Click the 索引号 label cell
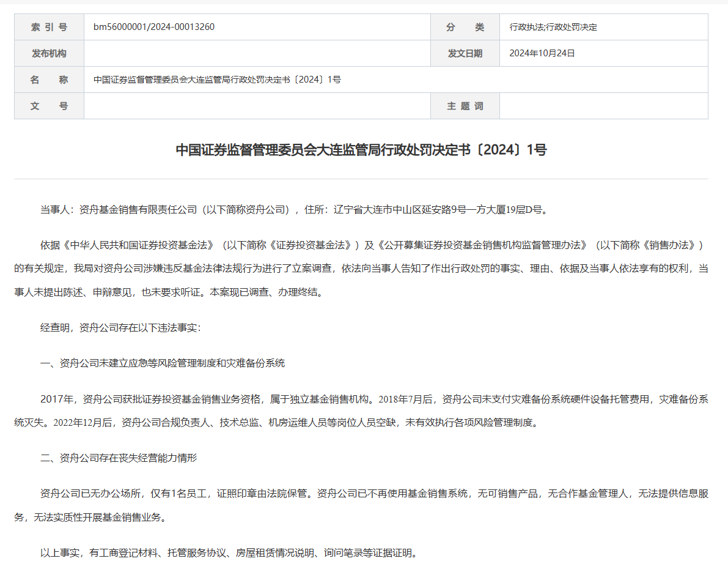This screenshot has height=572, width=728. point(49,27)
